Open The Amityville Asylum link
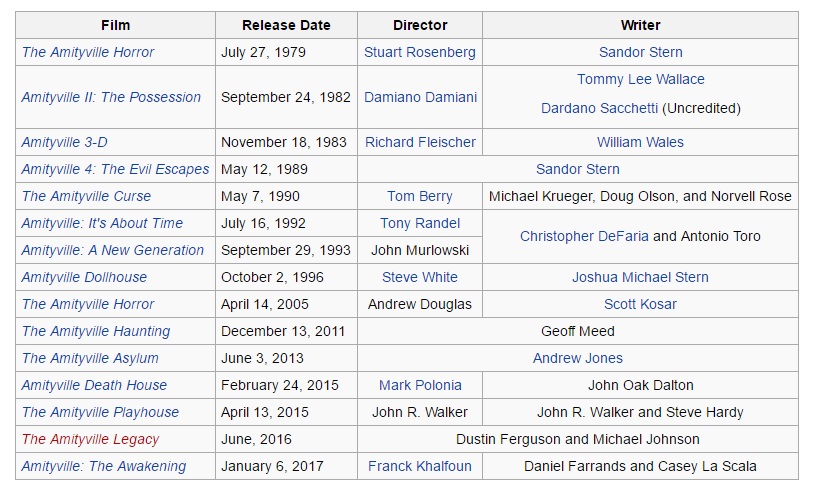This screenshot has height=490, width=814. coord(90,358)
